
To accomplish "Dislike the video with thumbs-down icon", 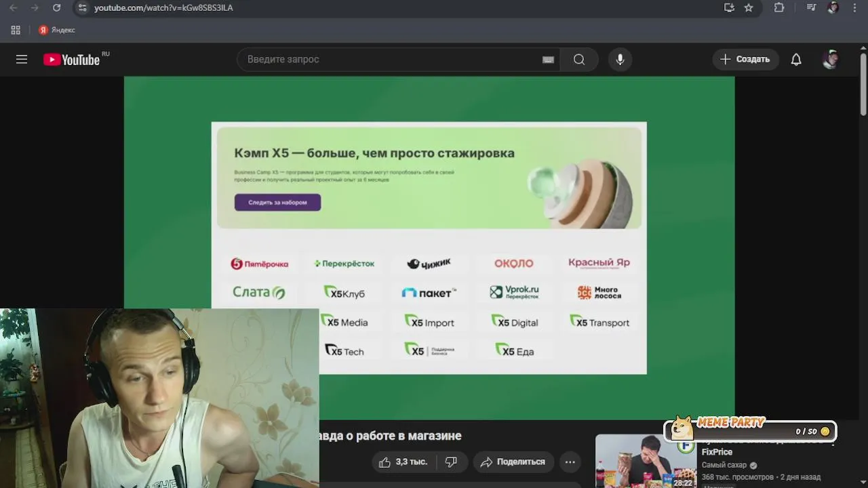I will pos(451,462).
